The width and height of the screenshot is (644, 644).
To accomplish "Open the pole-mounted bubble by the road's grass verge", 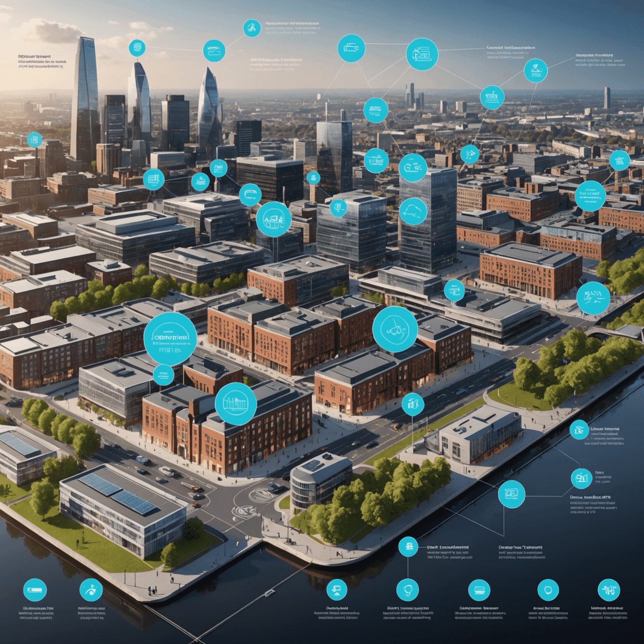I will tap(413, 405).
